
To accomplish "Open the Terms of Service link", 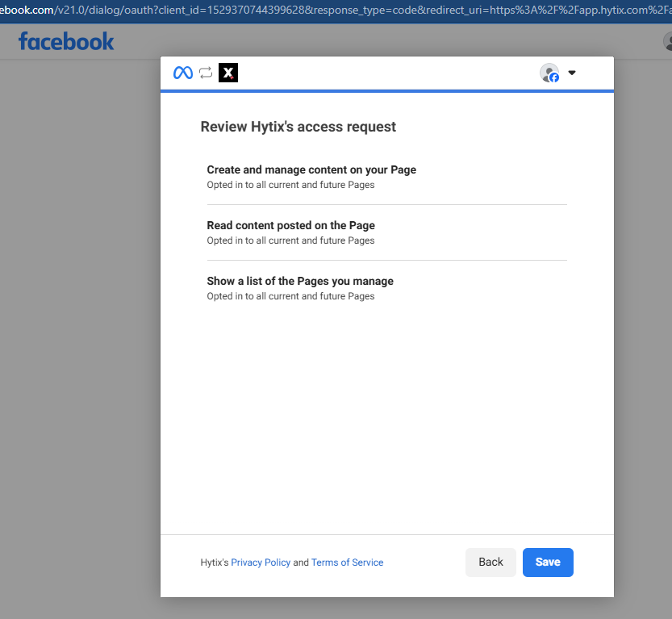I will pos(347,563).
